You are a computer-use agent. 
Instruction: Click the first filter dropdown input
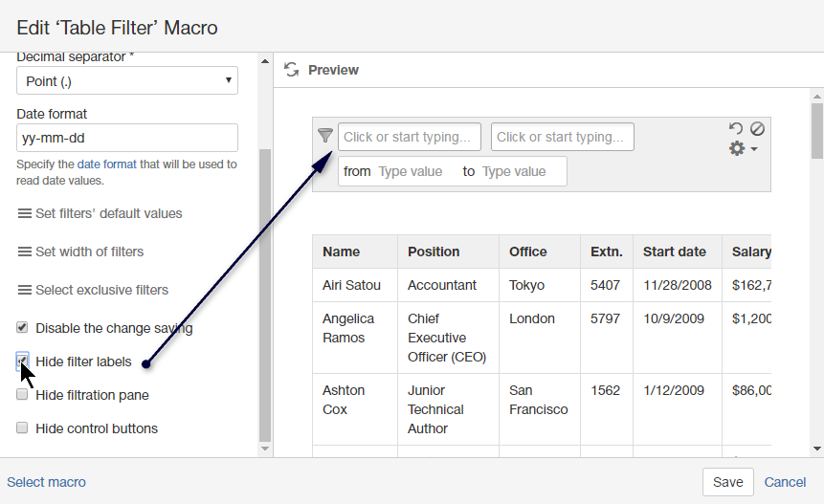coord(410,137)
